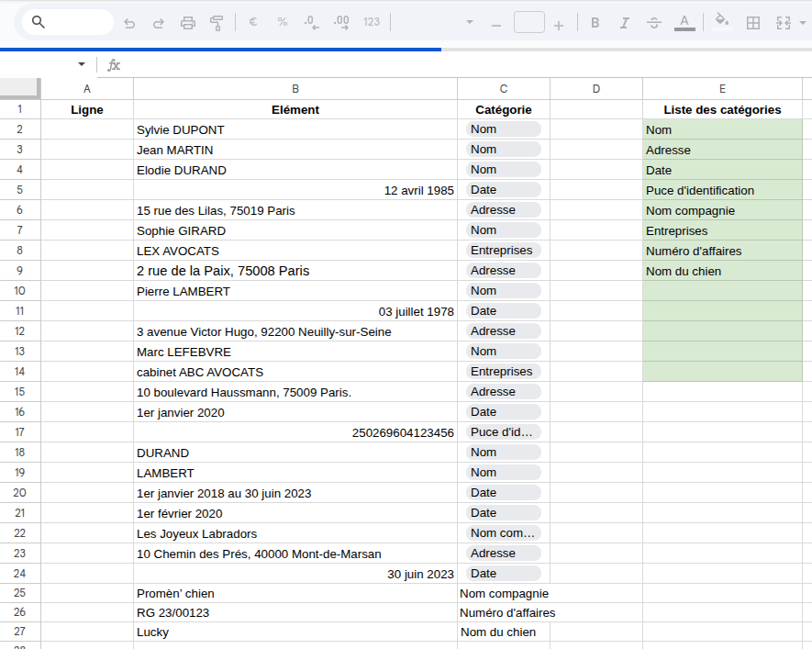812x649 pixels.
Task: Select "Nom compagnie" cell beside Promèn' chien
Action: (504, 594)
